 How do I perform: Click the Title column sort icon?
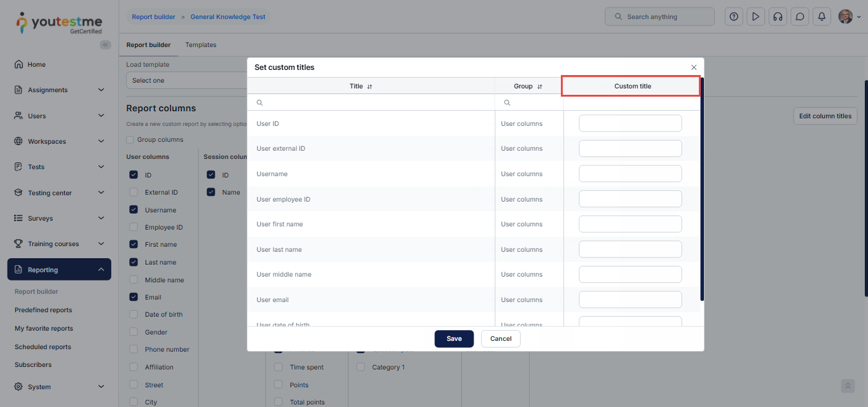click(370, 86)
